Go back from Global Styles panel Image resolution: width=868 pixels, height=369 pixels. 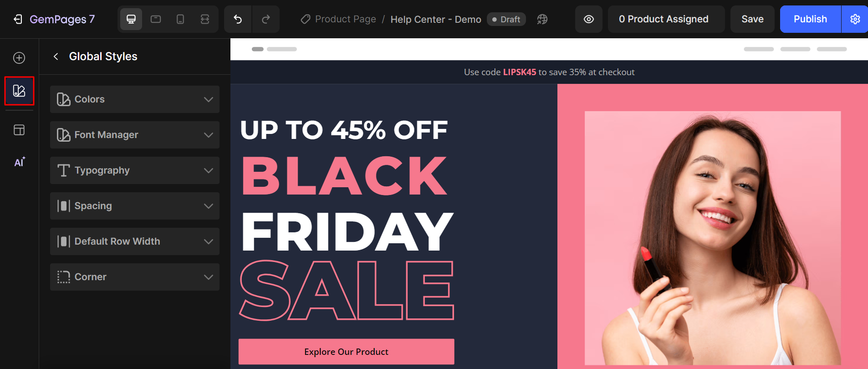[x=56, y=56]
